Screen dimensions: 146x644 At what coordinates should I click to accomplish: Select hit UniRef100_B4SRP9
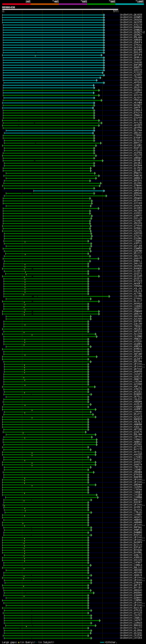[x=131, y=542]
